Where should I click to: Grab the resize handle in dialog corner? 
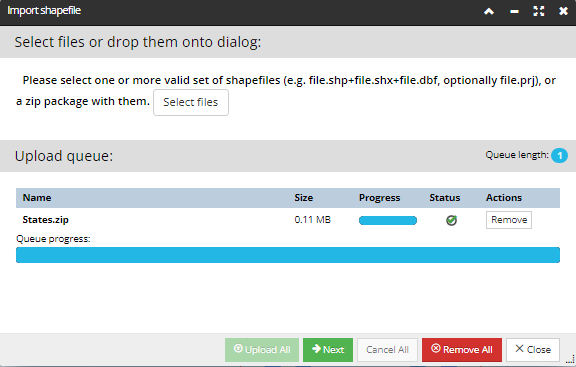coord(571,359)
